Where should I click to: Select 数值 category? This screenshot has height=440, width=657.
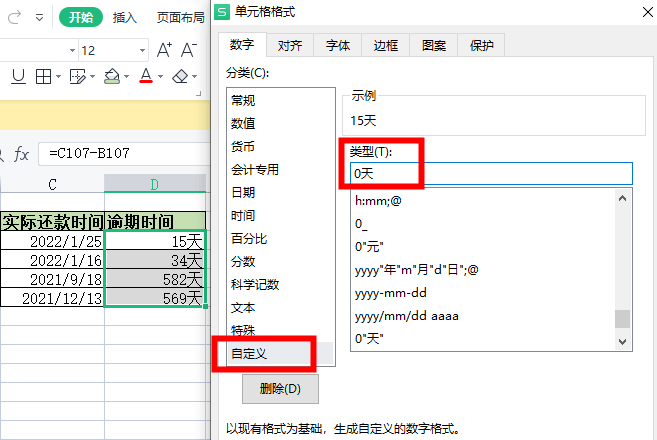280,124
